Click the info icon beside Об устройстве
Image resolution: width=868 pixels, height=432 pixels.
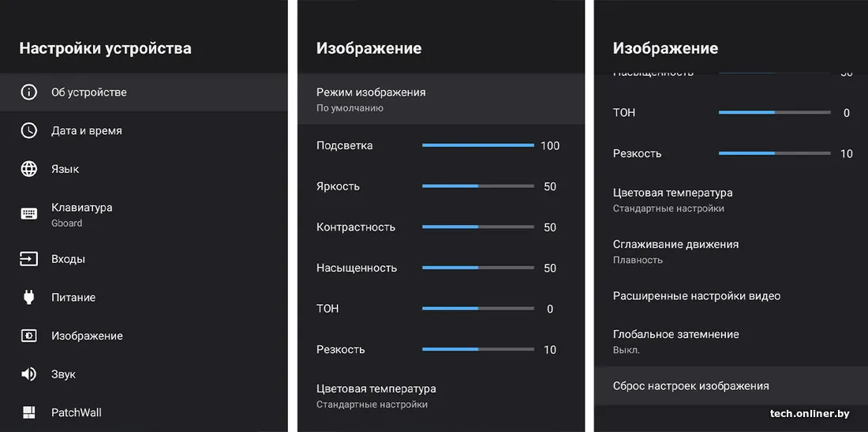(x=28, y=92)
